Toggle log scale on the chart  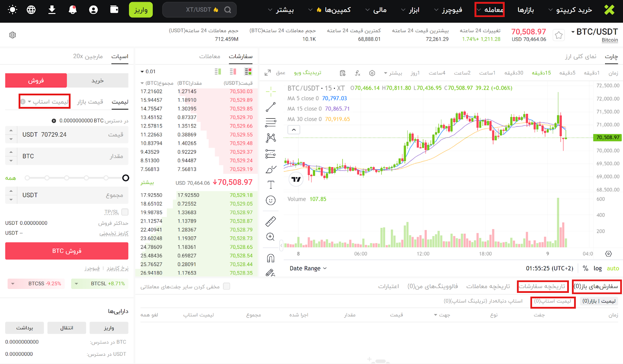597,268
